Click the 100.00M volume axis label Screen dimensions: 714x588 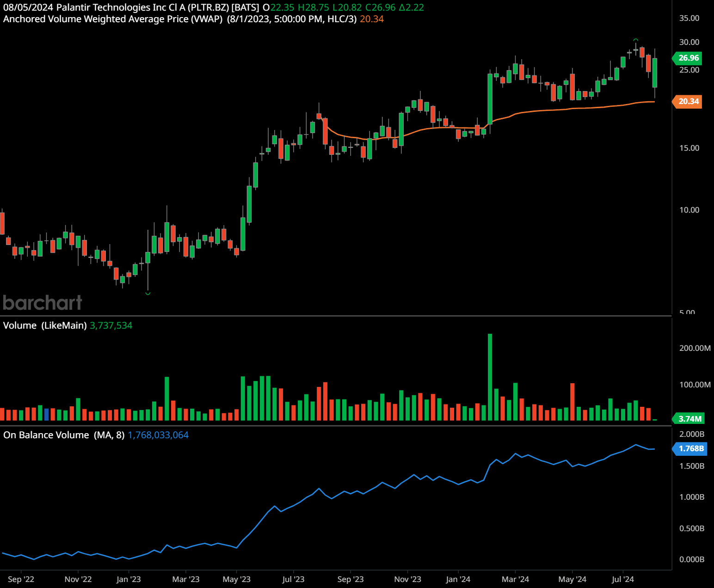(x=695, y=385)
